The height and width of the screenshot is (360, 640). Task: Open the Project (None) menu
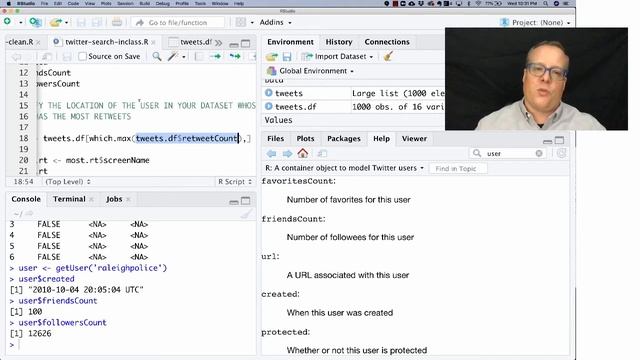coord(536,22)
